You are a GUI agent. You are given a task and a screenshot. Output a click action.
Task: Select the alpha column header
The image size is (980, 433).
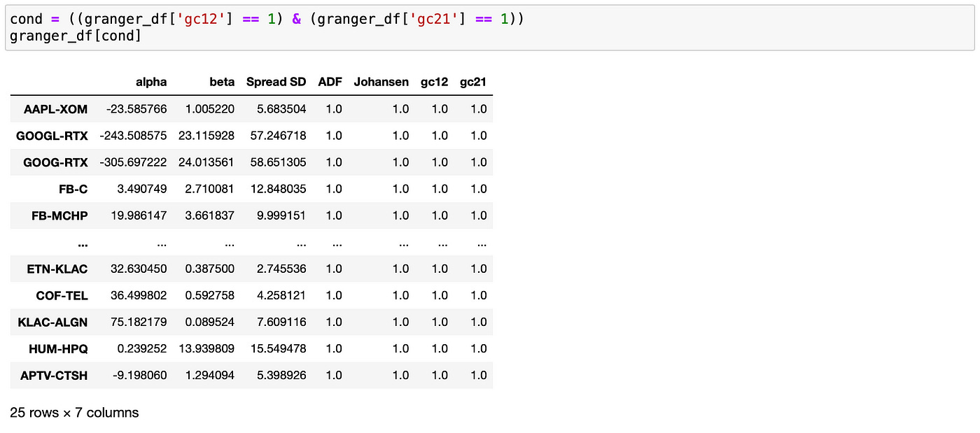coord(151,82)
